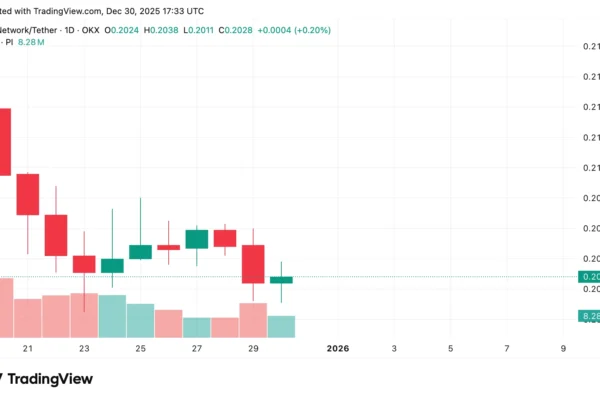This screenshot has width=600, height=400.
Task: Select the 21 date label on the time axis
Action: pyautogui.click(x=28, y=349)
